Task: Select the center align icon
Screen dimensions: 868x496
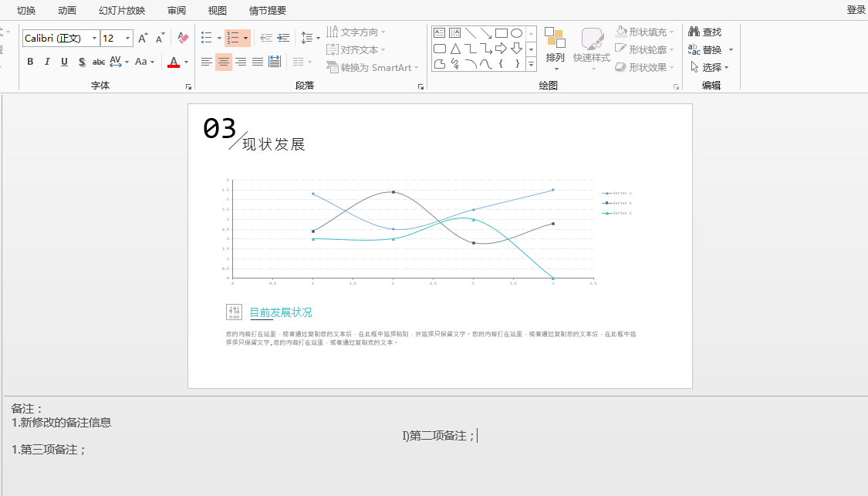Action: 224,62
